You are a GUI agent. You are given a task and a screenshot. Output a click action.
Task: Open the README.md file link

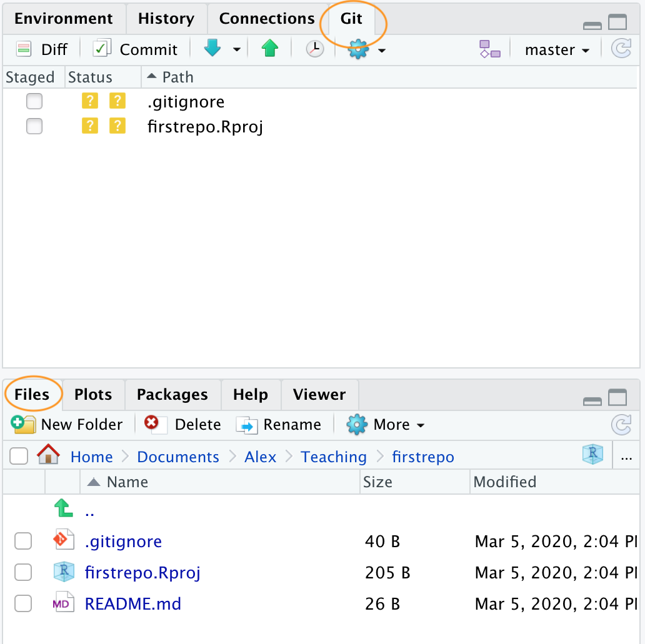(x=132, y=604)
